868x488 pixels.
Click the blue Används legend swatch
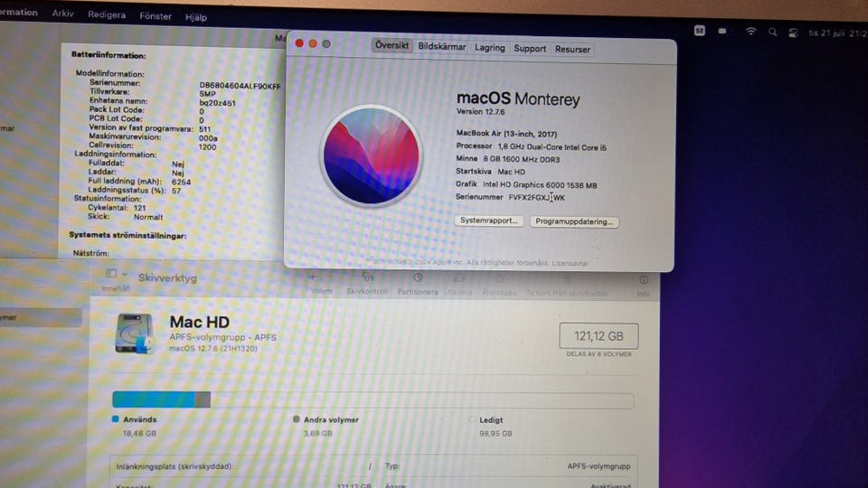[x=115, y=418]
